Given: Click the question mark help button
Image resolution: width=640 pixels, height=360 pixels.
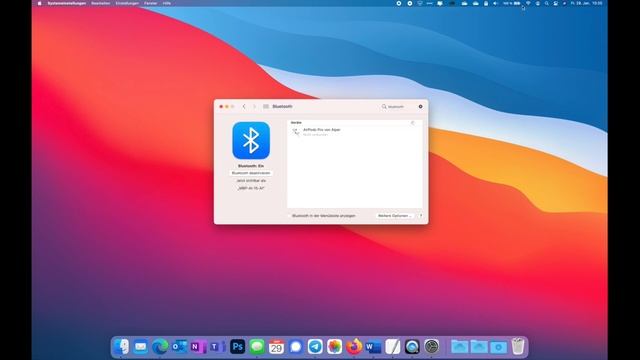Looking at the screenshot, I should tap(421, 216).
